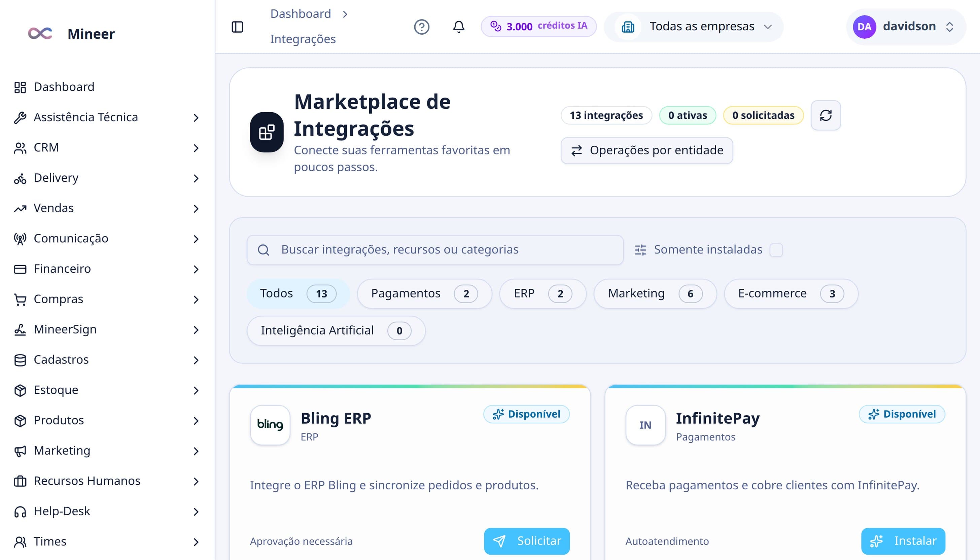Click the 0 solicitadas badge

point(763,115)
